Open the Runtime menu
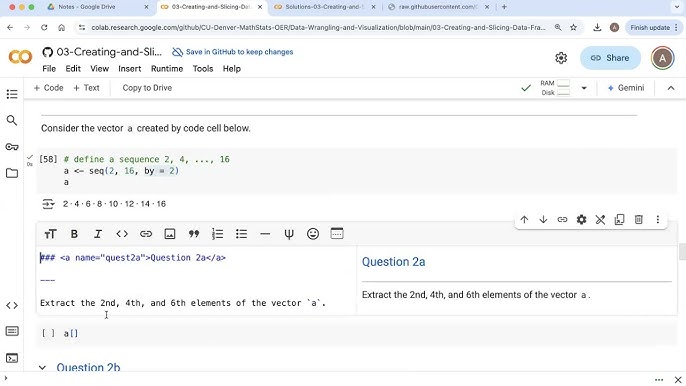The image size is (686, 386). (x=167, y=69)
